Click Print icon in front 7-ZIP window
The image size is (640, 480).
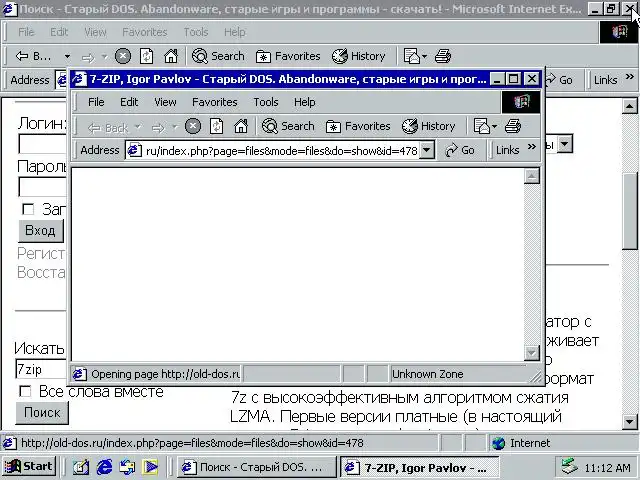513,126
